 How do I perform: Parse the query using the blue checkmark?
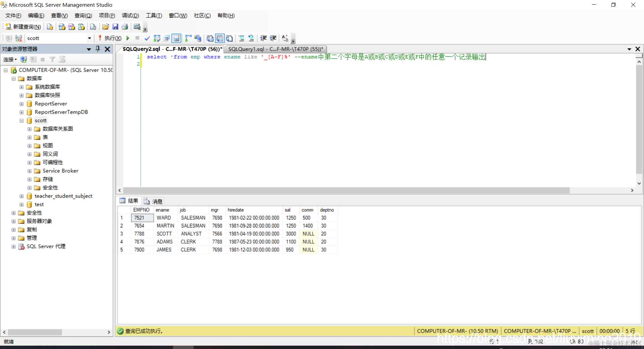(x=147, y=38)
